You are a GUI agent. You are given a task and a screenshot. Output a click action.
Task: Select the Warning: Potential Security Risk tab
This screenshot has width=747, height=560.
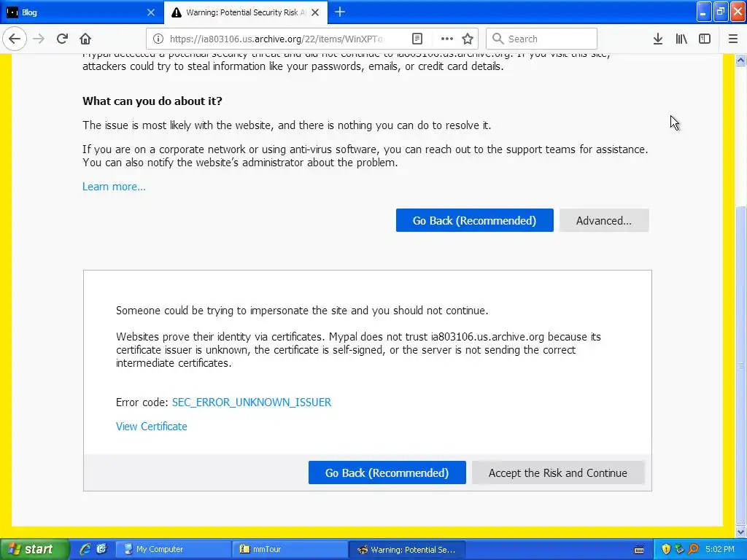245,12
